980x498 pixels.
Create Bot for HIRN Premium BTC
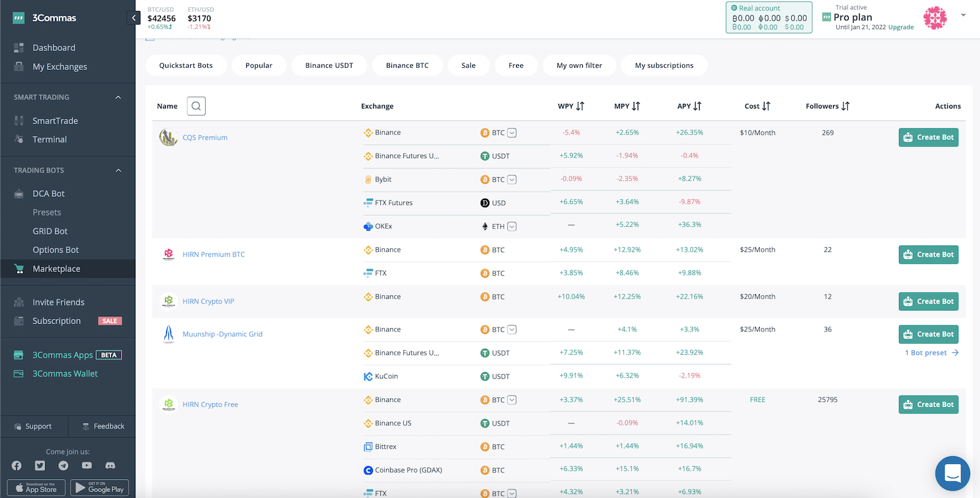click(x=928, y=254)
